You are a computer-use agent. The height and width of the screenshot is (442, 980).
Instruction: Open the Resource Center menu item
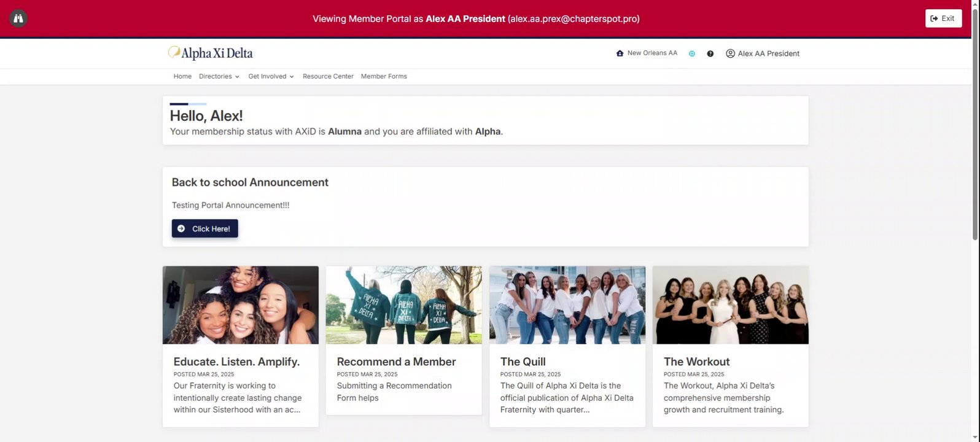[328, 77]
